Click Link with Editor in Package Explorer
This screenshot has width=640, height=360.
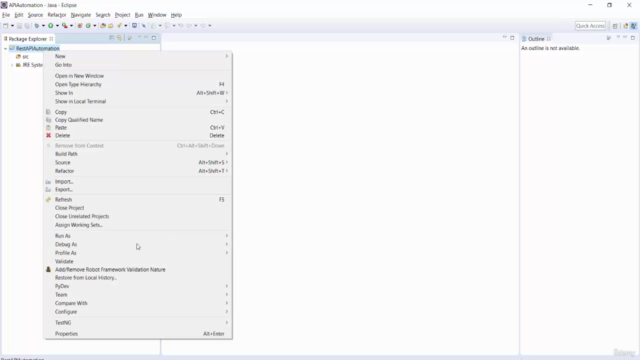pos(119,38)
